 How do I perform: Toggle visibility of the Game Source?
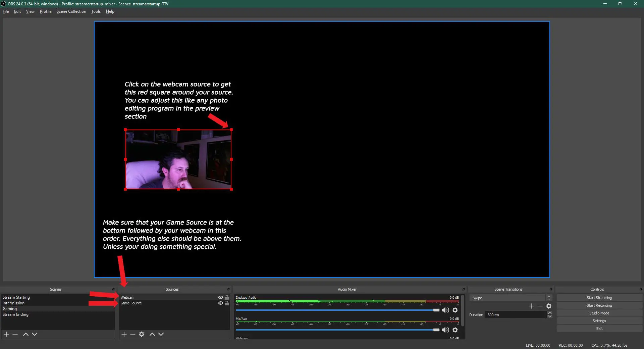(x=221, y=303)
